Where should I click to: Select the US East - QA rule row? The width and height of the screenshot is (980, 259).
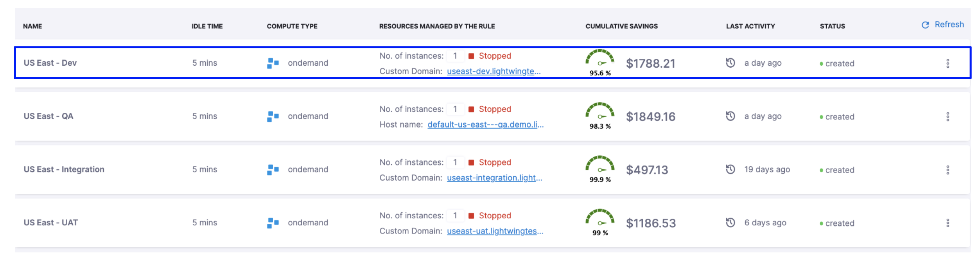48,116
